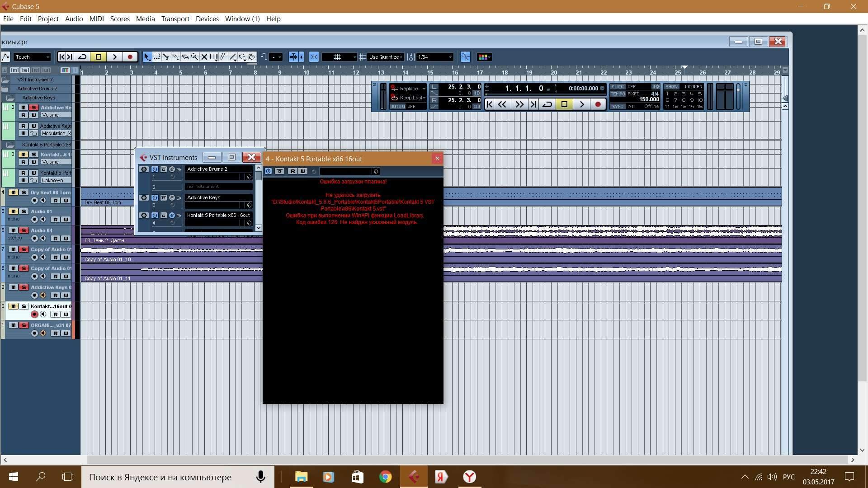This screenshot has width=868, height=488.
Task: Open the Use Quantize dropdown
Action: coord(386,57)
